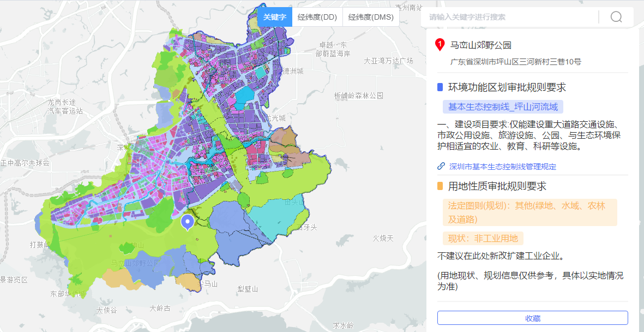Click the 基本生态控制线_坪山河流域 tag
The height and width of the screenshot is (332, 644).
pyautogui.click(x=503, y=107)
